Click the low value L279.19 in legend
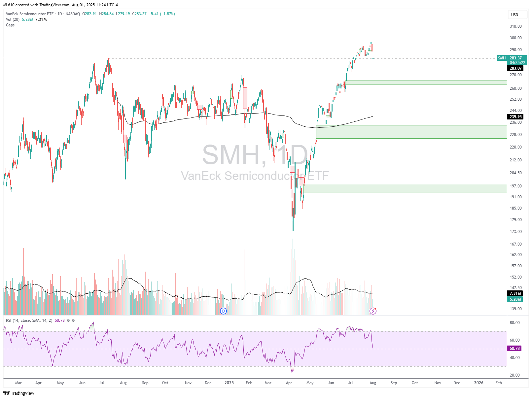 point(123,14)
